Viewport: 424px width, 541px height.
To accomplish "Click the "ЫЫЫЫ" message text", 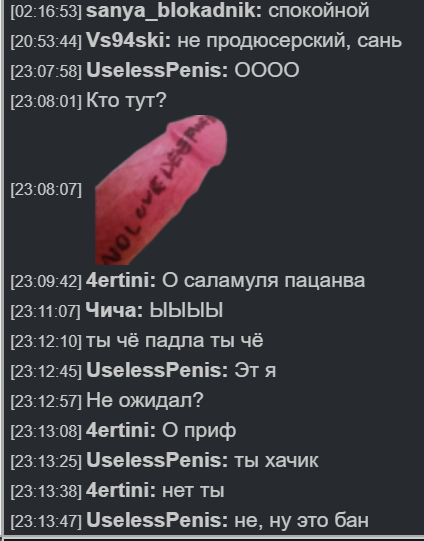I will point(186,311).
